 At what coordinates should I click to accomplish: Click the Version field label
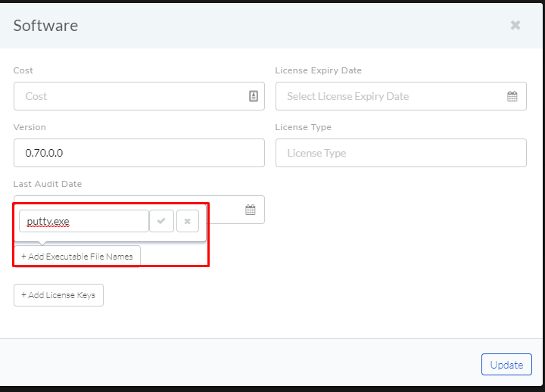click(30, 127)
